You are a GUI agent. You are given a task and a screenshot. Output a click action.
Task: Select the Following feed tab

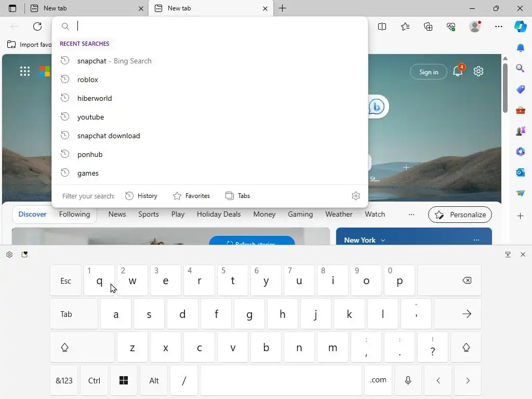click(x=75, y=215)
